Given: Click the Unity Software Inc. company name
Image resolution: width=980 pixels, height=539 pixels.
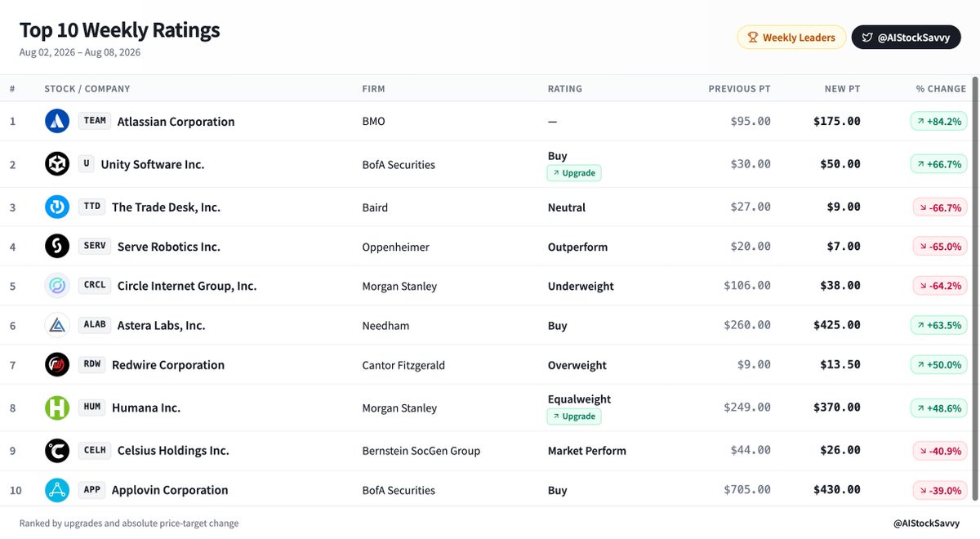Looking at the screenshot, I should (x=153, y=164).
